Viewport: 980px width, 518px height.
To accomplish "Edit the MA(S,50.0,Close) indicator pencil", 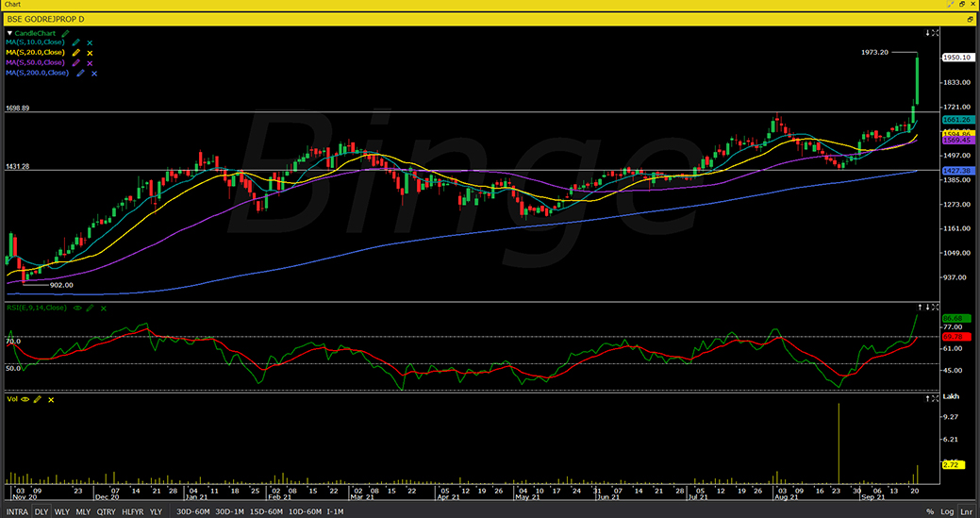I will coord(76,63).
